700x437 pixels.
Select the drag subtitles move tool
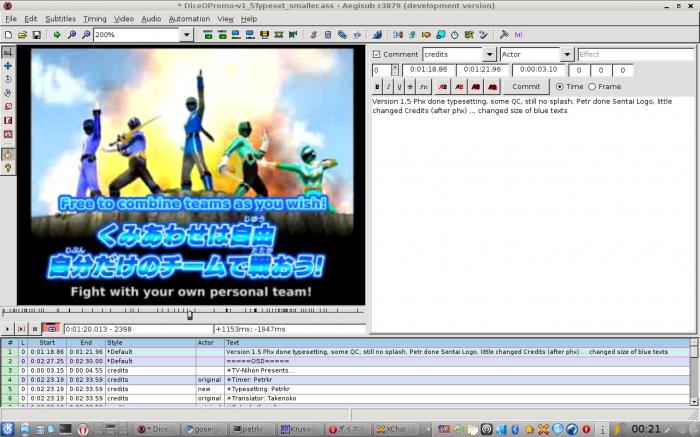(8, 66)
